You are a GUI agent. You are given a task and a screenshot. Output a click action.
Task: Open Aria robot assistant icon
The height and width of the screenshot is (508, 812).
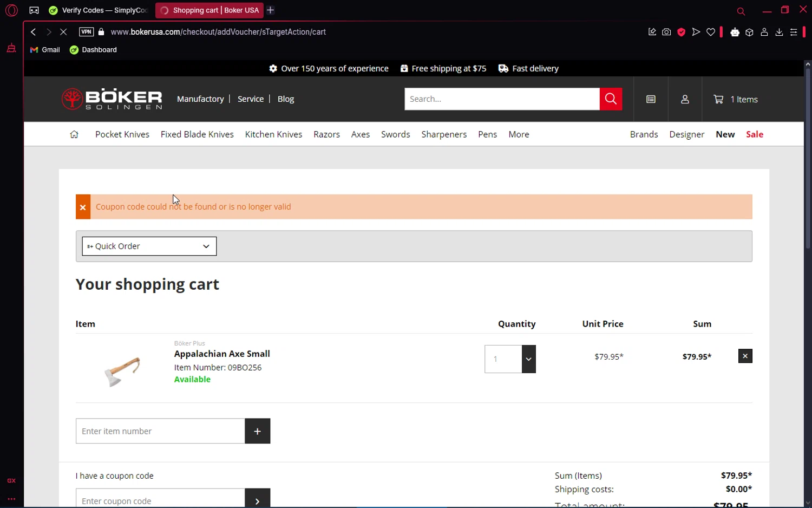735,32
